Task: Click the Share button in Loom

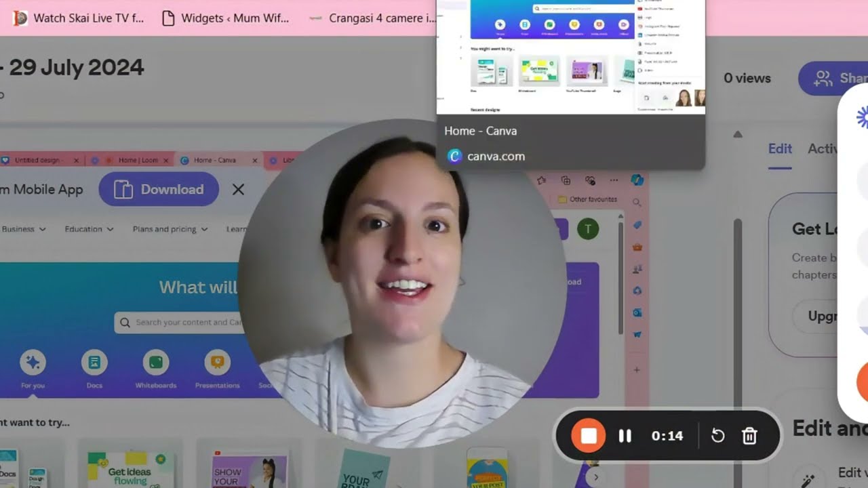Action: pyautogui.click(x=833, y=78)
